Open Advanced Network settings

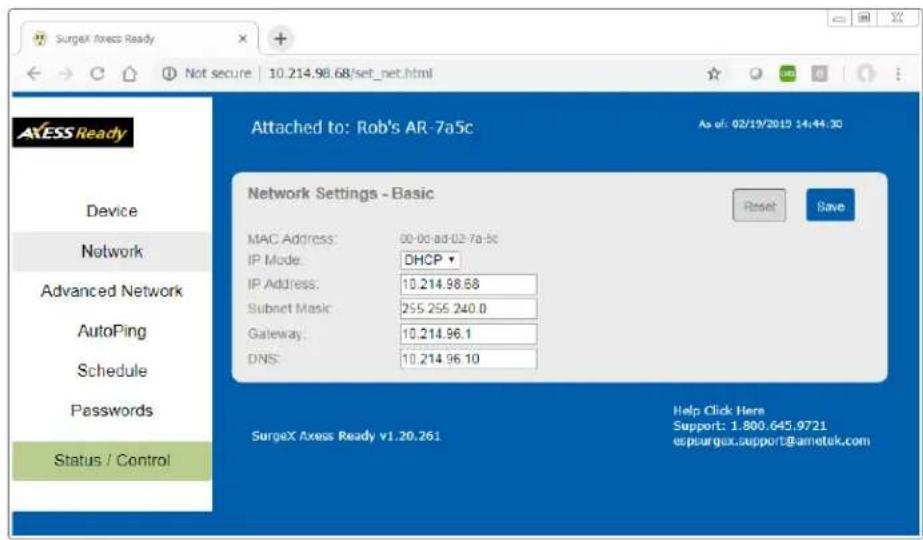coord(112,291)
